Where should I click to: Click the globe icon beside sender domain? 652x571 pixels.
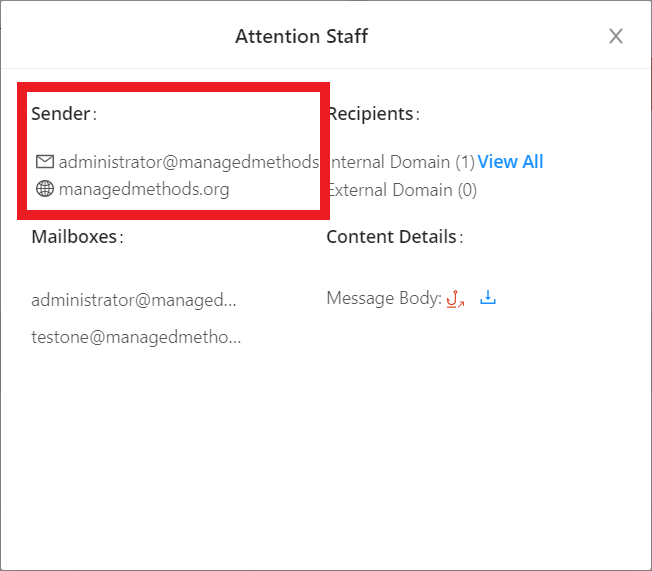(x=44, y=189)
